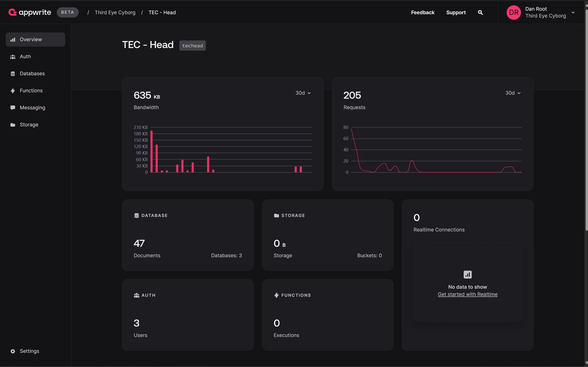Click the DR user avatar
The image size is (588, 367).
[513, 12]
